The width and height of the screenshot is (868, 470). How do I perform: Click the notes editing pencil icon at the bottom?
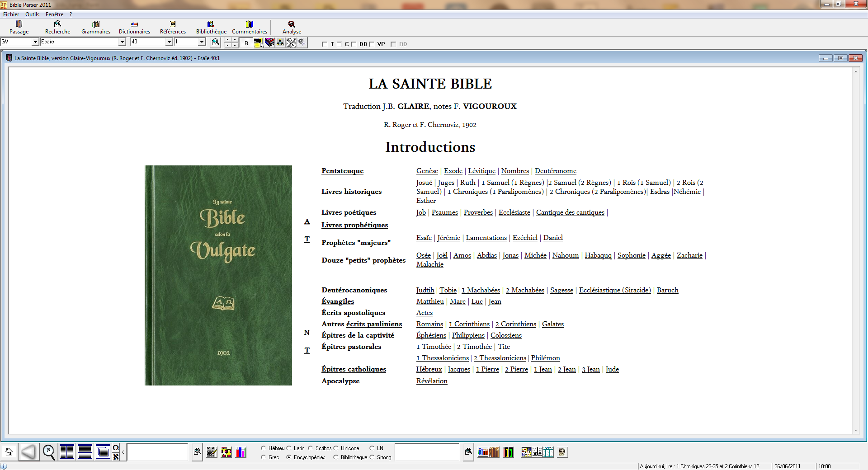click(212, 452)
